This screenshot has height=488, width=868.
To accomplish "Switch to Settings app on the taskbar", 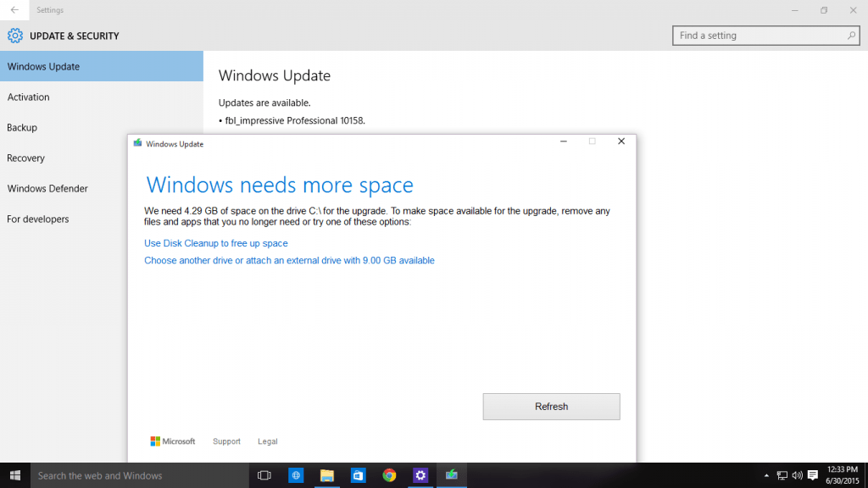I will tap(420, 475).
